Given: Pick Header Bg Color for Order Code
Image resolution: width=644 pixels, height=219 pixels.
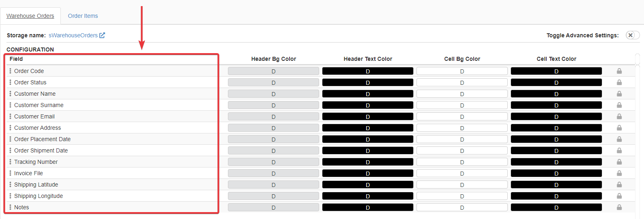Looking at the screenshot, I should tap(273, 71).
